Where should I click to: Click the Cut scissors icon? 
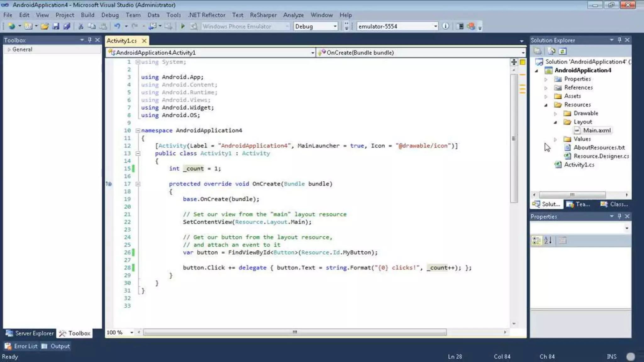point(81,26)
